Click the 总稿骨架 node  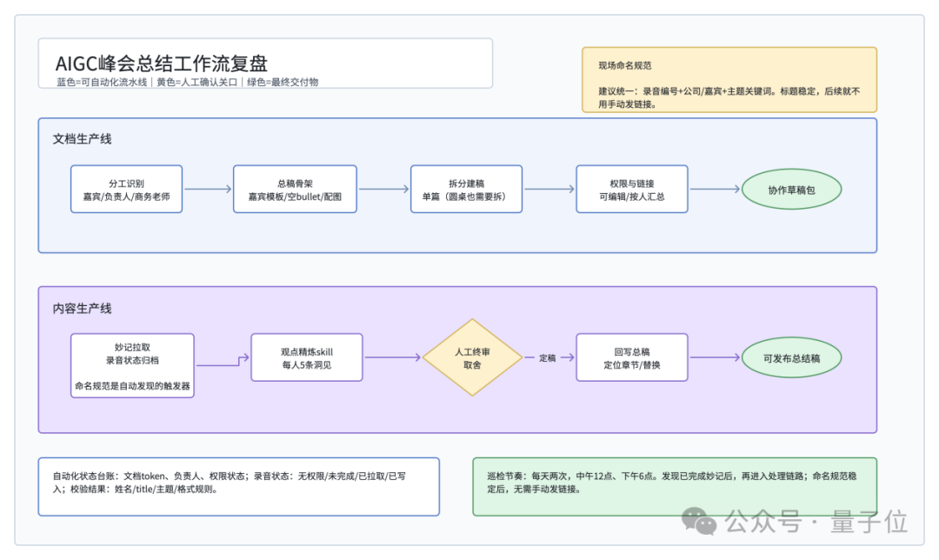[x=295, y=190]
